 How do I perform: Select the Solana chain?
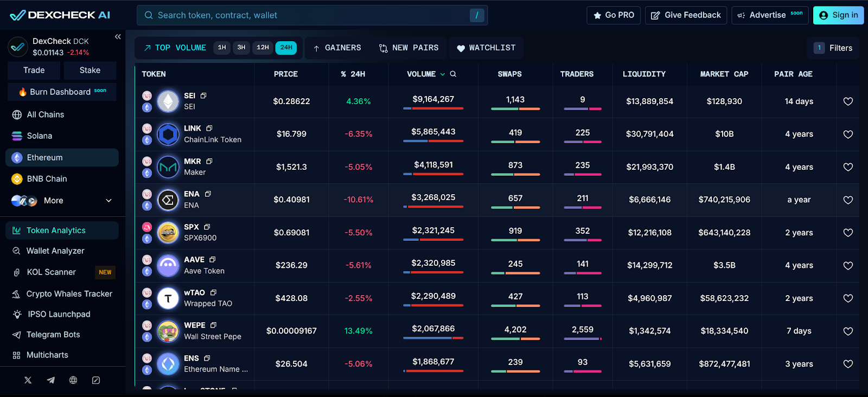pos(62,136)
